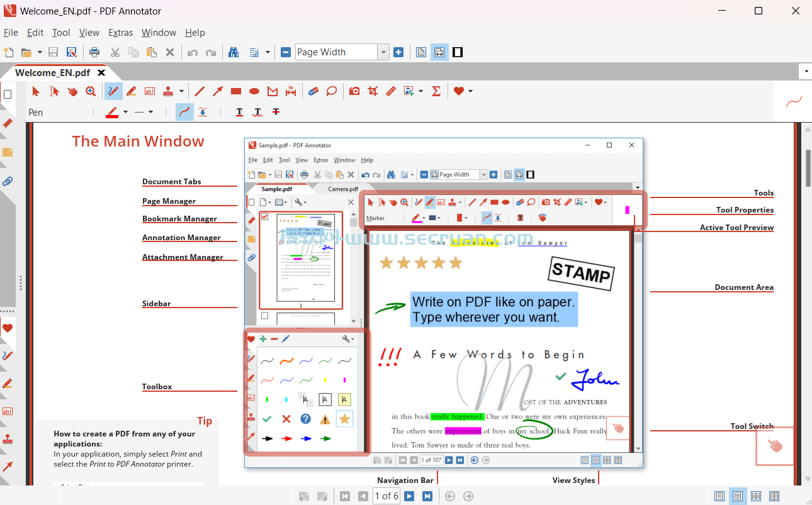Open the Attachment Manager paperclip tab
The height and width of the screenshot is (505, 812).
click(8, 181)
